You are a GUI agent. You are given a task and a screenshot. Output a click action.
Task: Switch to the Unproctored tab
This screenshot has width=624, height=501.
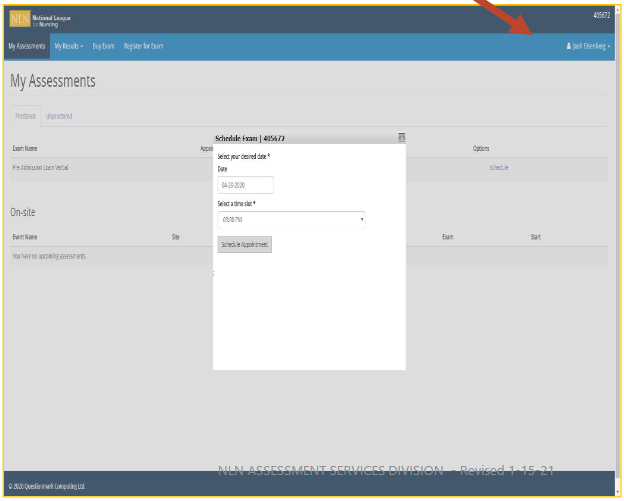tap(59, 116)
